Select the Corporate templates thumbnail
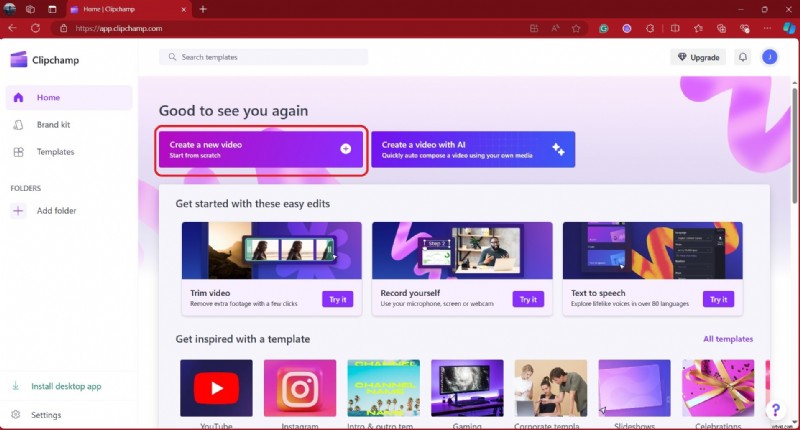800x430 pixels. (551, 388)
